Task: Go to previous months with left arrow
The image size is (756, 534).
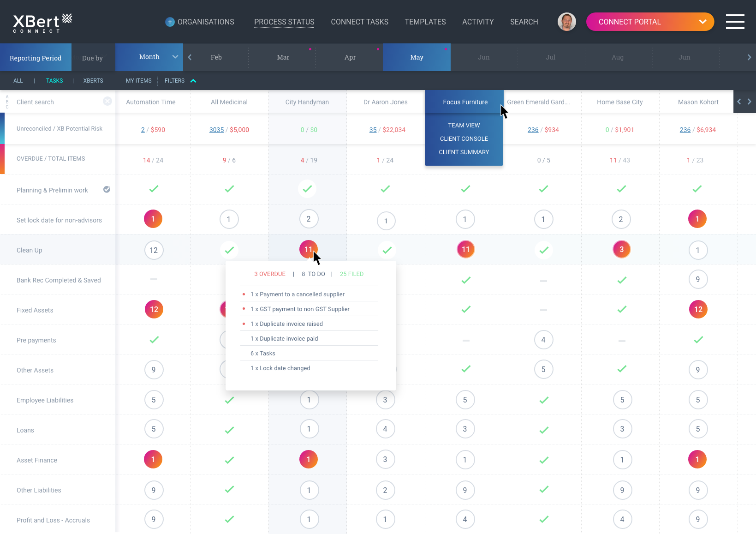Action: 190,57
